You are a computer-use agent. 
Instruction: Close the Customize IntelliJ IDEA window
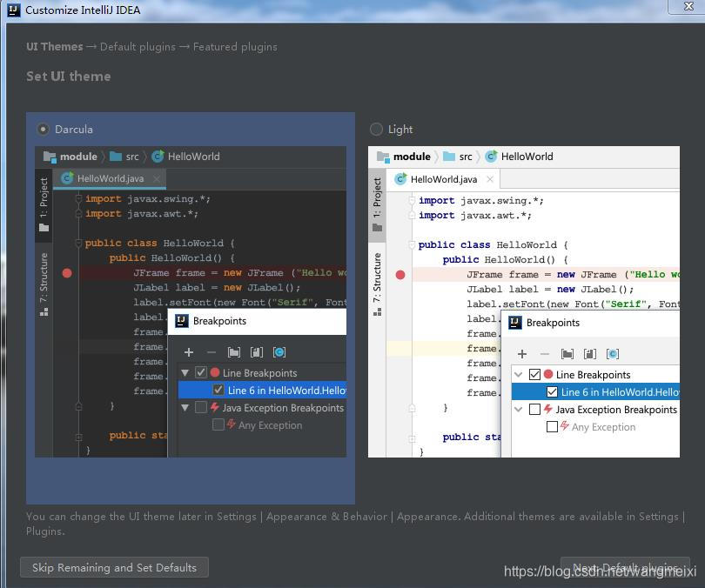click(688, 6)
